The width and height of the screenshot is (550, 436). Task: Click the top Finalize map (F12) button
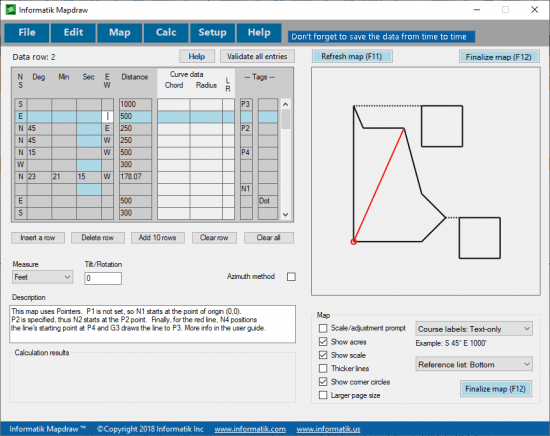(498, 57)
